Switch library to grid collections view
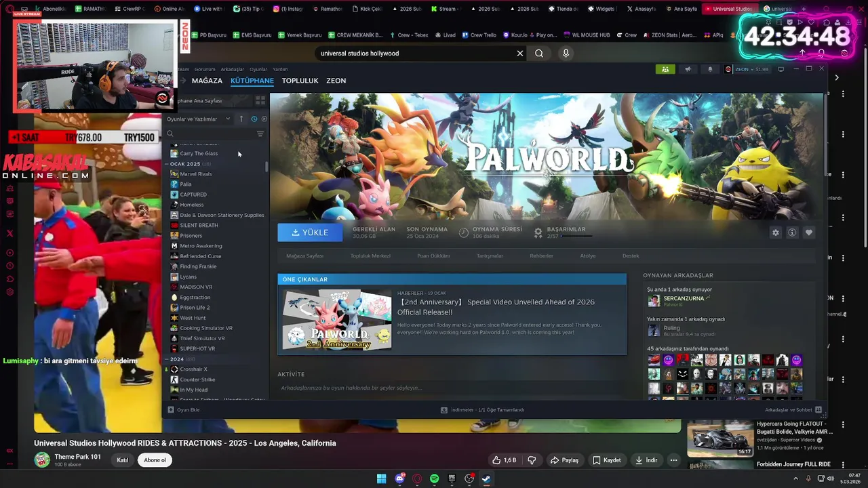The height and width of the screenshot is (488, 868). (x=260, y=100)
